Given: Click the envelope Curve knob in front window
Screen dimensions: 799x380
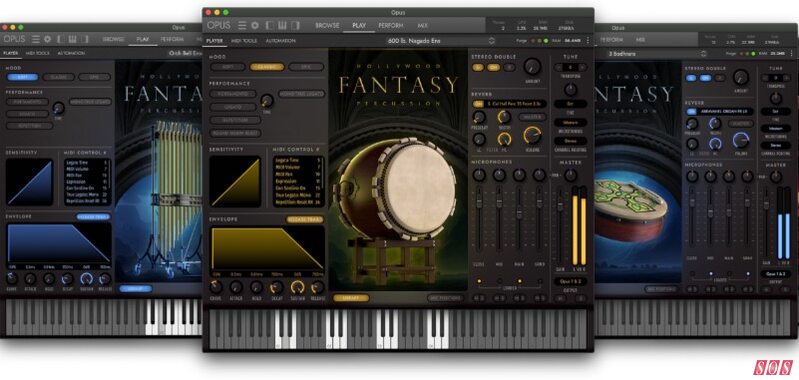Looking at the screenshot, I should pos(216,287).
